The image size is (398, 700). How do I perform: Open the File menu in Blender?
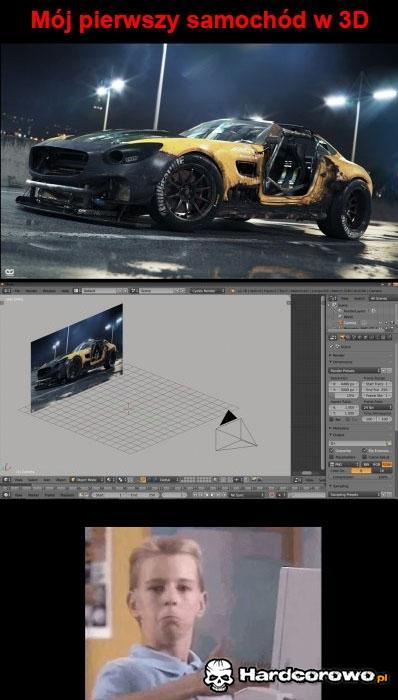pos(17,291)
